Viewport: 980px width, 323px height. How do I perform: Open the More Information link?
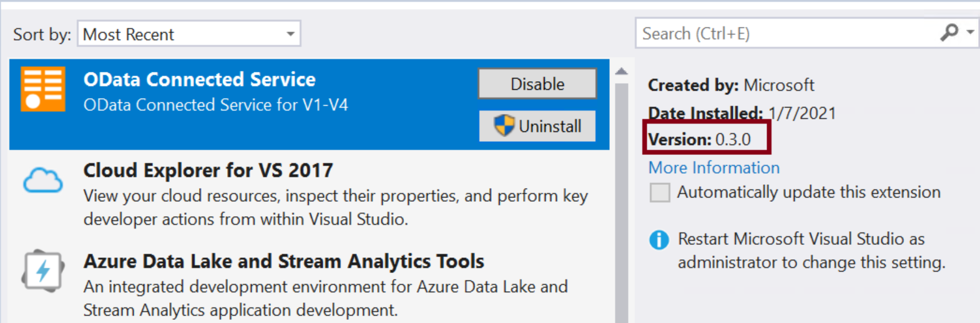tap(714, 167)
